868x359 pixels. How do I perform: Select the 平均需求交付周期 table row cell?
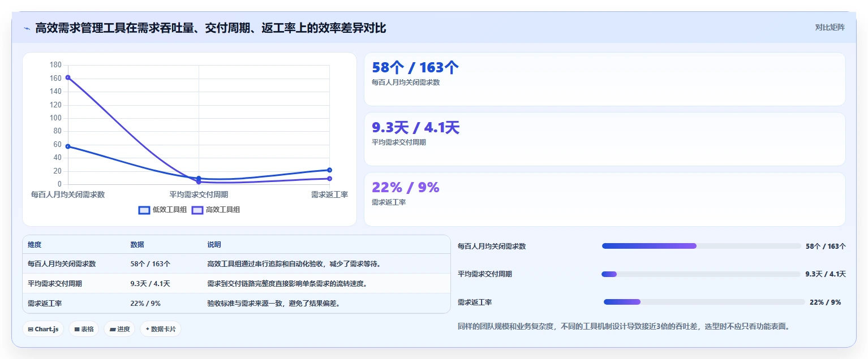pos(55,284)
